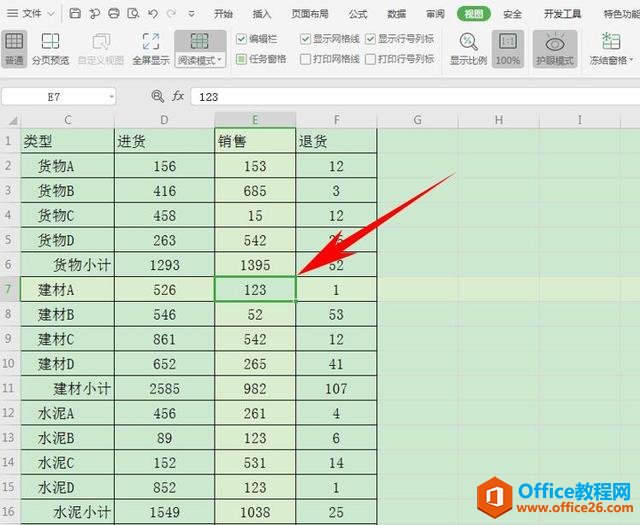Open the 公式 Formulas tab
The width and height of the screenshot is (640, 525).
pos(358,14)
